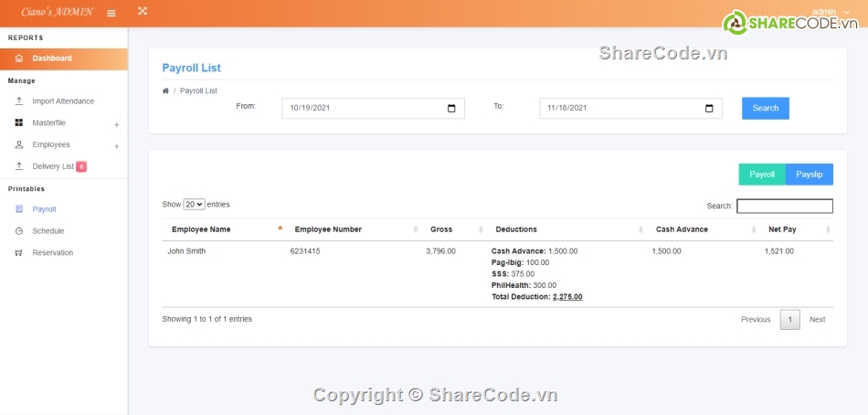868x415 pixels.
Task: Select pagination page 1
Action: click(x=790, y=320)
